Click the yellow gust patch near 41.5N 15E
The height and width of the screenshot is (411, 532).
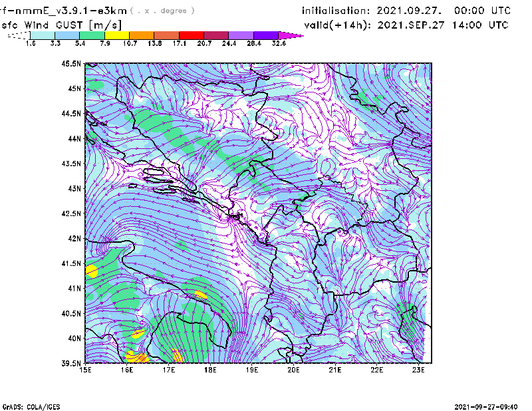tap(91, 271)
